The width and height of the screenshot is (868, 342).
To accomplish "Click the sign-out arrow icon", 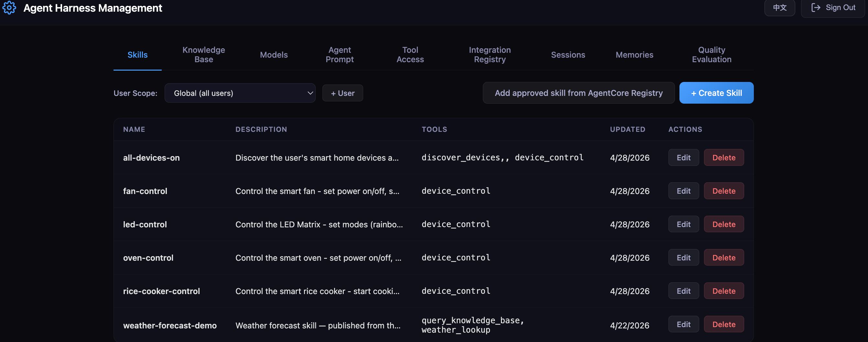I will (x=815, y=7).
